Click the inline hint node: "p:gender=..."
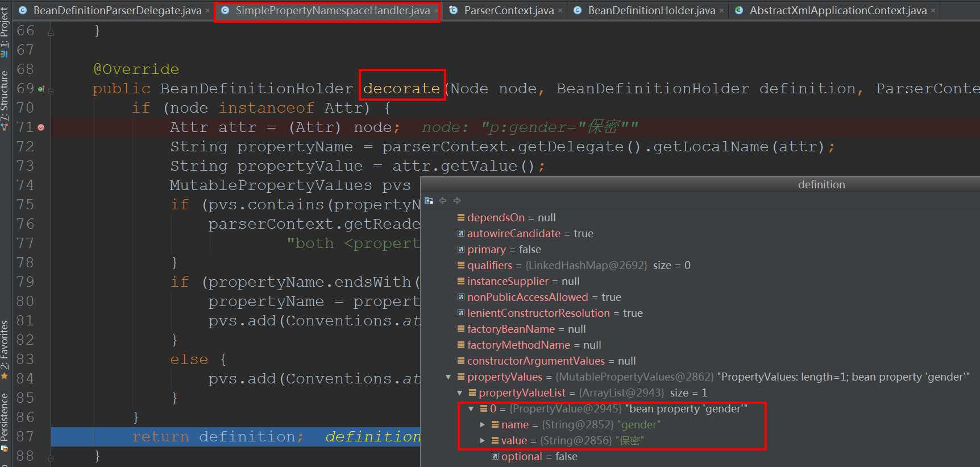Viewport: 980px width, 467px height. (530, 127)
